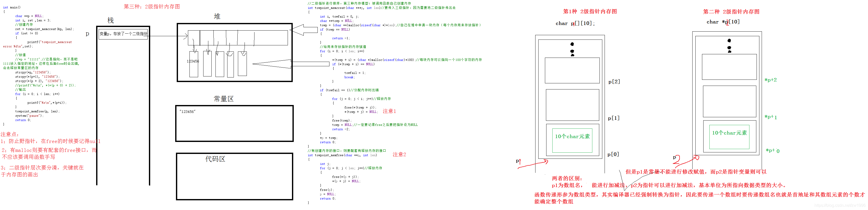Click the code line 'free(towp);'

click(342, 121)
